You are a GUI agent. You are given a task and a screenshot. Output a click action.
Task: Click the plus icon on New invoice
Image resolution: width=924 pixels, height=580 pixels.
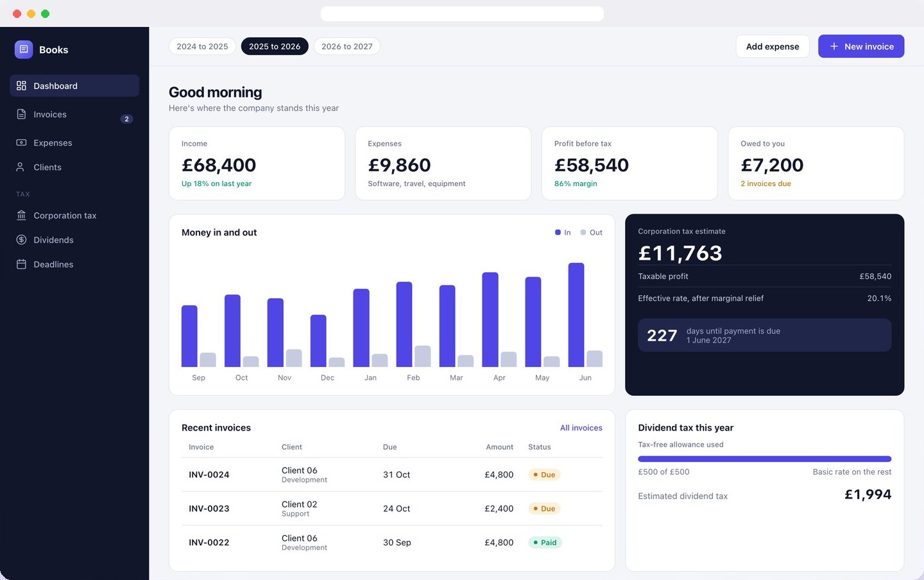click(834, 46)
